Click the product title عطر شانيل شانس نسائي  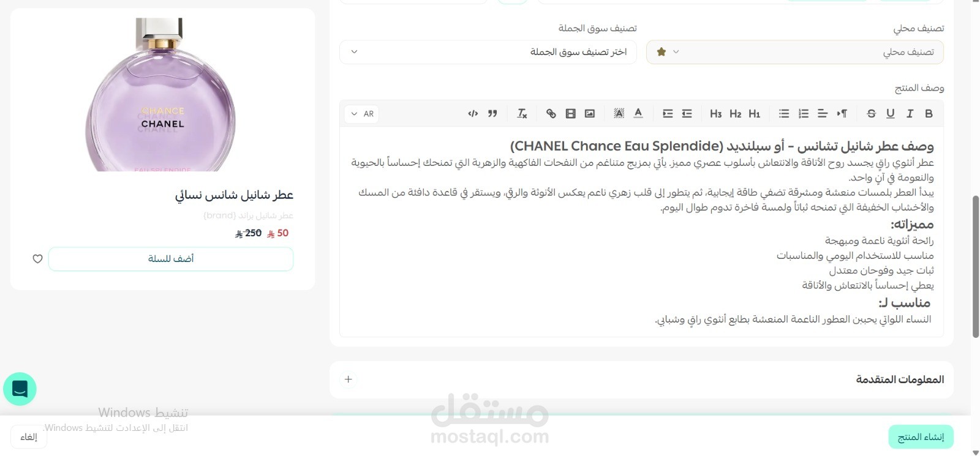[234, 195]
